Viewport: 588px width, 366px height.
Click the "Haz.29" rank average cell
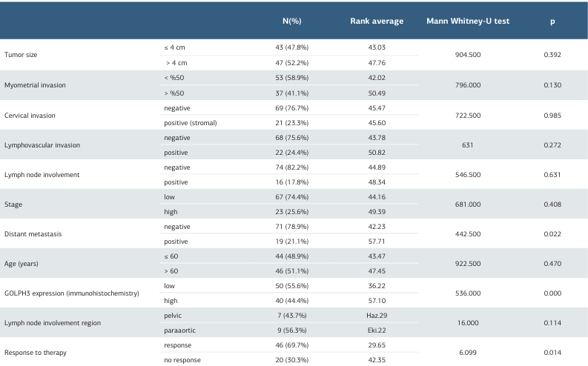377,315
